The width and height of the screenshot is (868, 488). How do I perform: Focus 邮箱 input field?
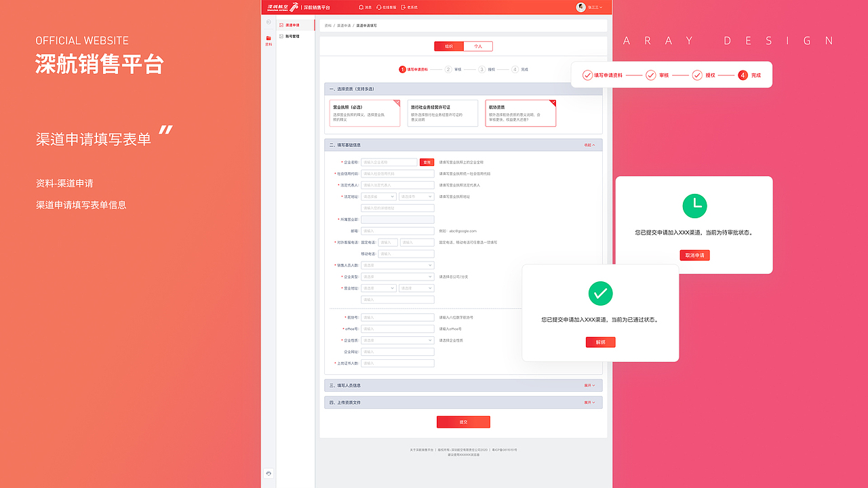(x=397, y=231)
